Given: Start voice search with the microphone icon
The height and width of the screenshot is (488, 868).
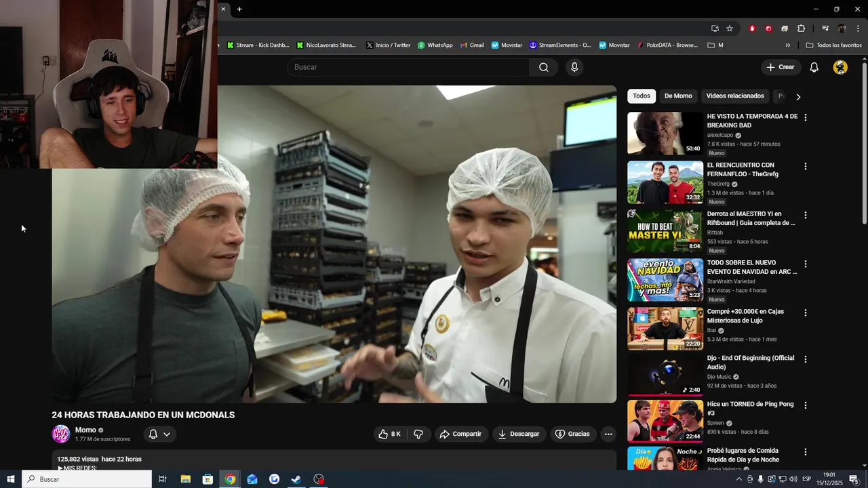Looking at the screenshot, I should point(574,67).
